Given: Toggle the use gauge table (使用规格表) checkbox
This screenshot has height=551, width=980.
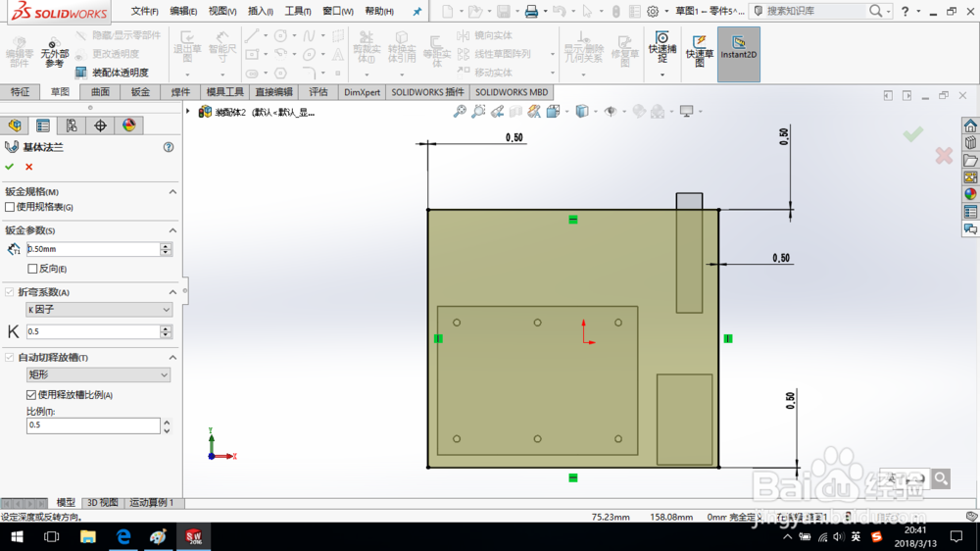Looking at the screenshot, I should tap(10, 207).
